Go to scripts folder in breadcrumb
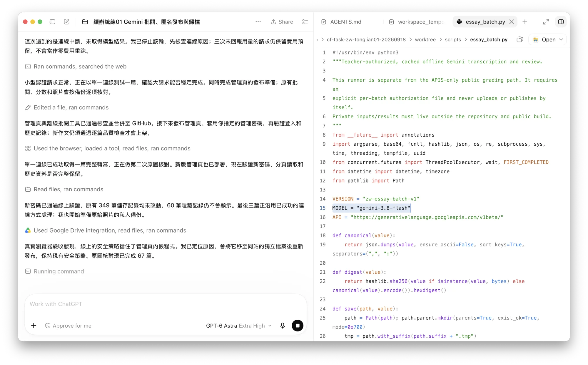Screen dimensions: 588x365 point(453,39)
